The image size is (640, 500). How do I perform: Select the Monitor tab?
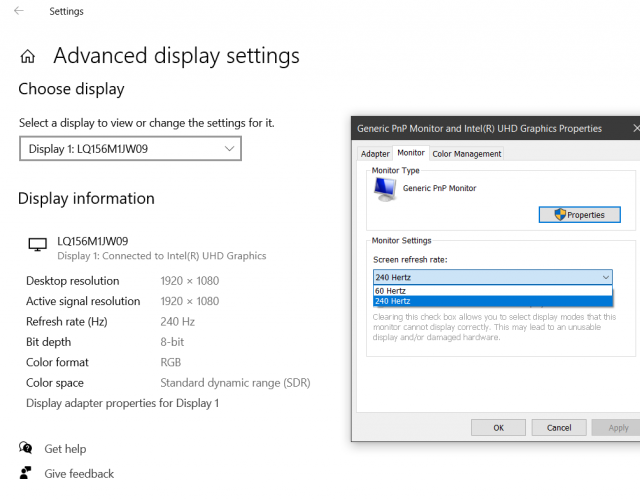pyautogui.click(x=410, y=153)
